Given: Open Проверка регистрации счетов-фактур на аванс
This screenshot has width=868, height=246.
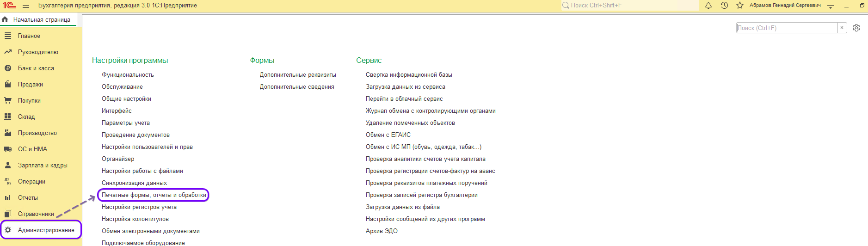Looking at the screenshot, I should click(431, 171).
